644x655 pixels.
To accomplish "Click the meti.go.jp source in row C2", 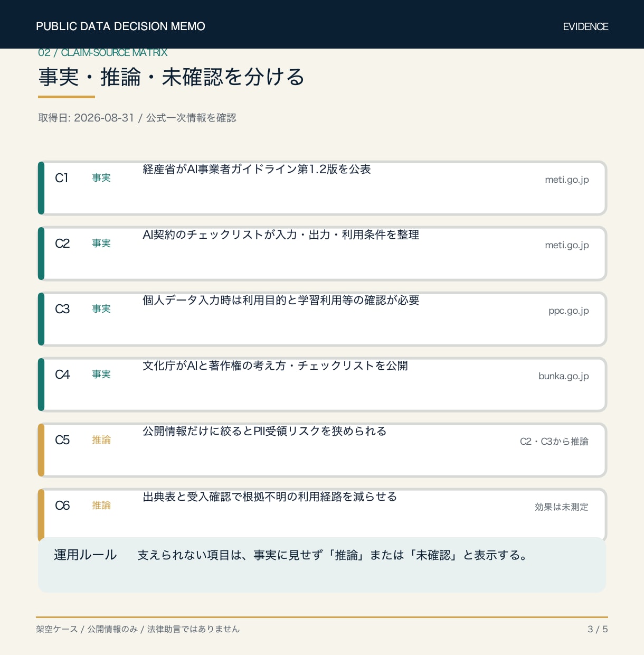I will click(x=566, y=245).
